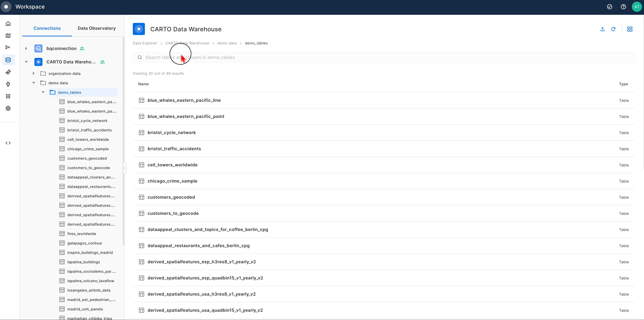Open customers_to_geocode table row

[x=384, y=213]
